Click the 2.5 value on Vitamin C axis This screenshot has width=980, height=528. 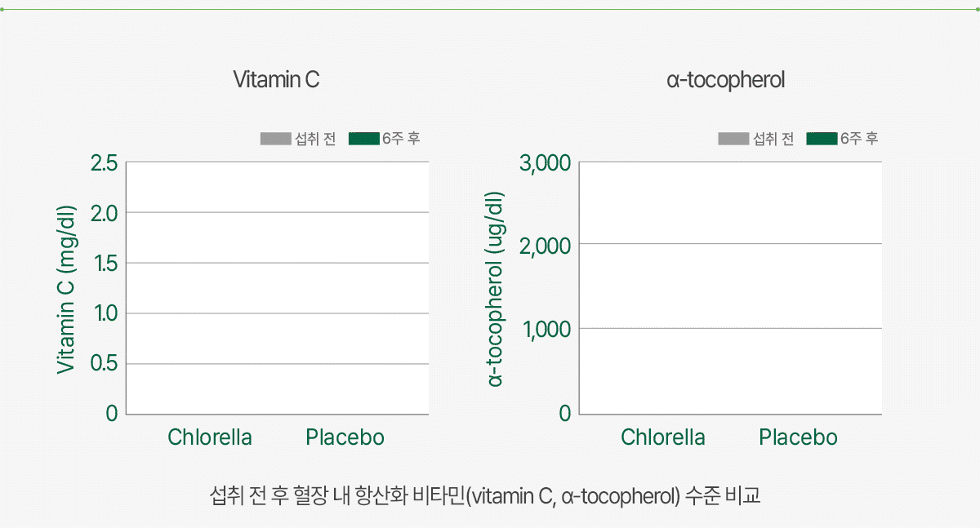point(104,163)
